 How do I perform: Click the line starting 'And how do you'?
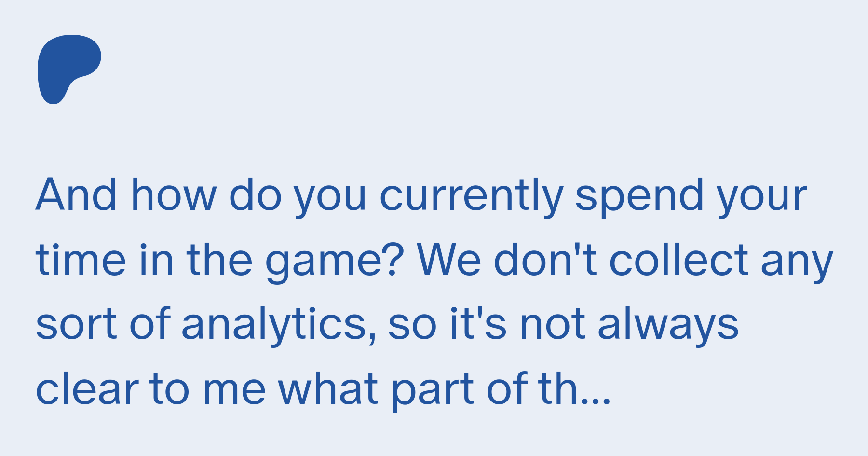pos(421,196)
